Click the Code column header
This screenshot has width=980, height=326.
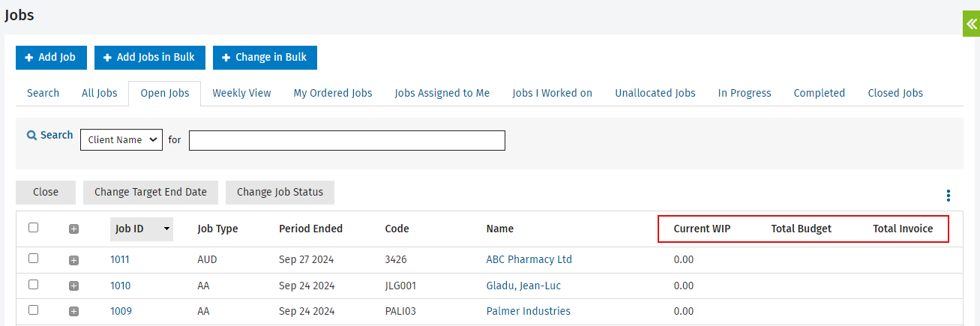pos(397,229)
